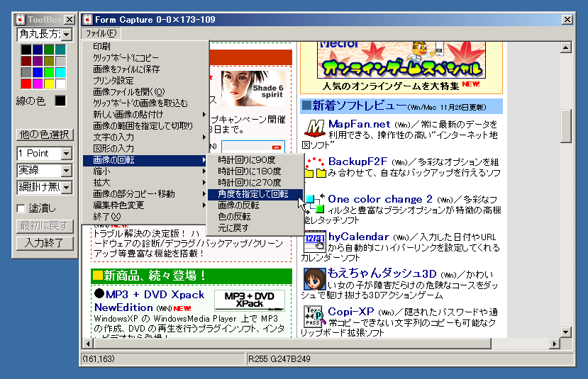This screenshot has height=379, width=588.
Task: Pick the navy blue color swatch
Action: 38,50
